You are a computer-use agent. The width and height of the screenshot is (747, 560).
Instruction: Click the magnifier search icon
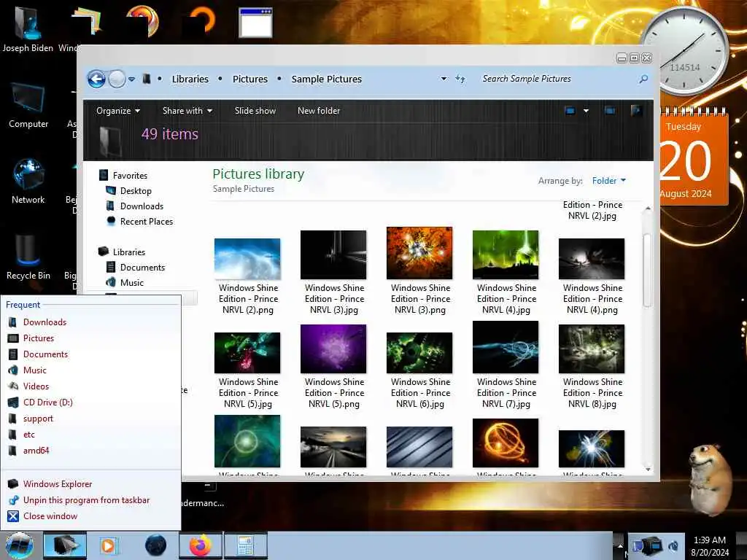tap(643, 79)
